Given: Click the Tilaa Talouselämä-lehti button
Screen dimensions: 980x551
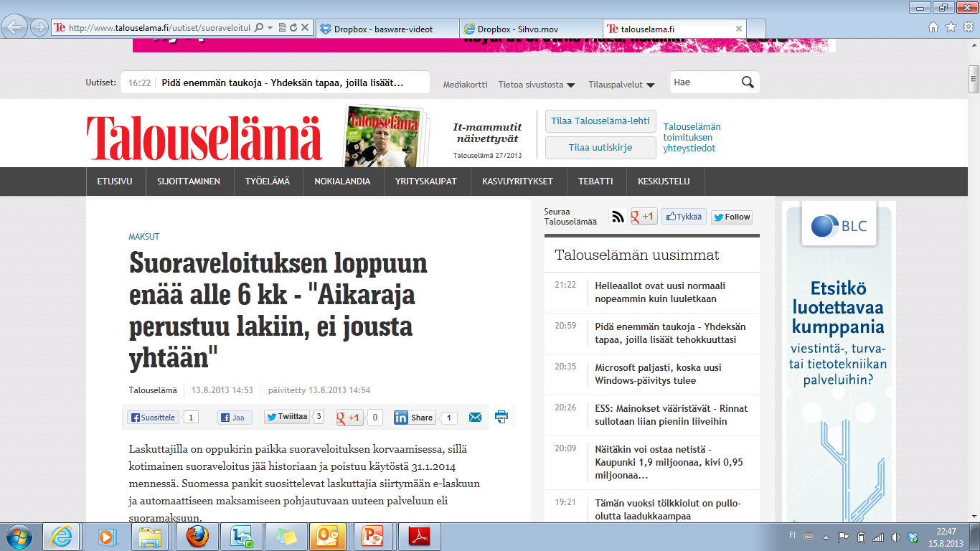Looking at the screenshot, I should [x=600, y=121].
